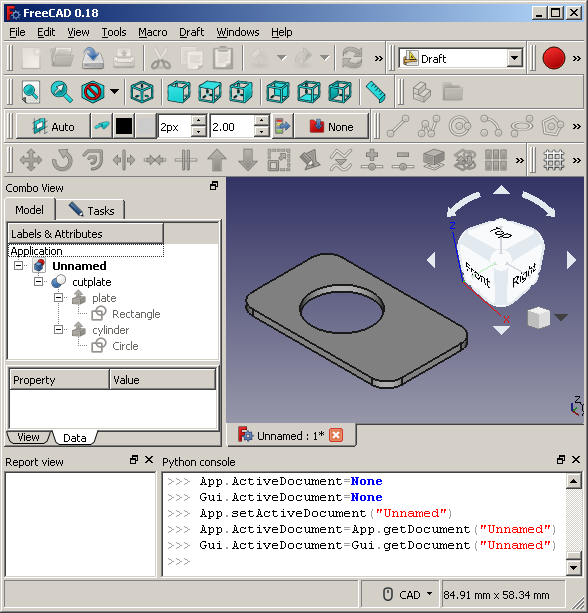Screen dimensions: 588x613
Task: Toggle construction mode icon
Action: pos(102,126)
